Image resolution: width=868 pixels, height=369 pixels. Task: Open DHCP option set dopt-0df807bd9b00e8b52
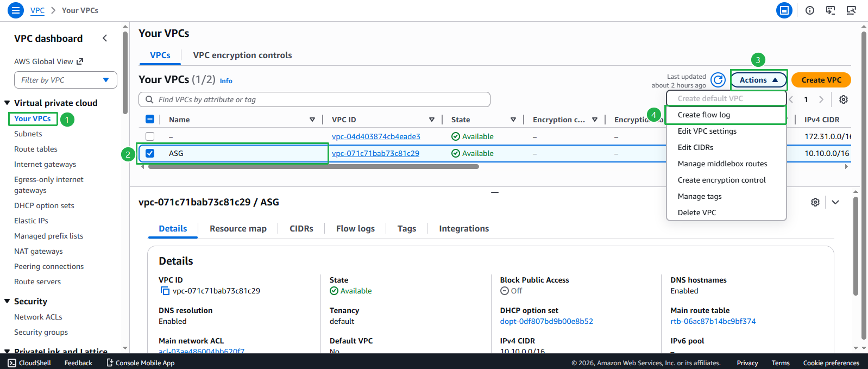pos(546,321)
